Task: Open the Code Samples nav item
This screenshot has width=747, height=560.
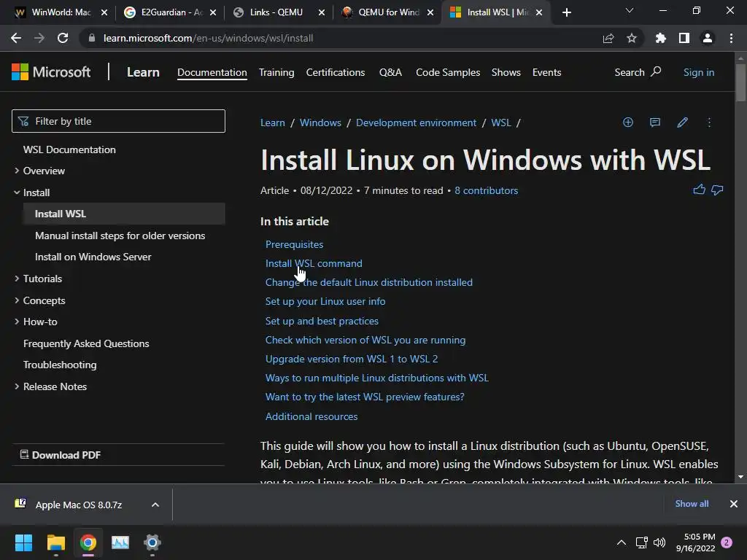Action: pyautogui.click(x=448, y=72)
